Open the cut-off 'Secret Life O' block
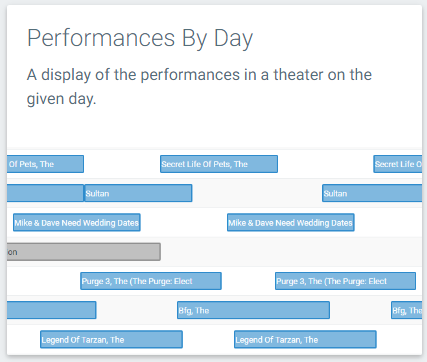 (x=398, y=164)
